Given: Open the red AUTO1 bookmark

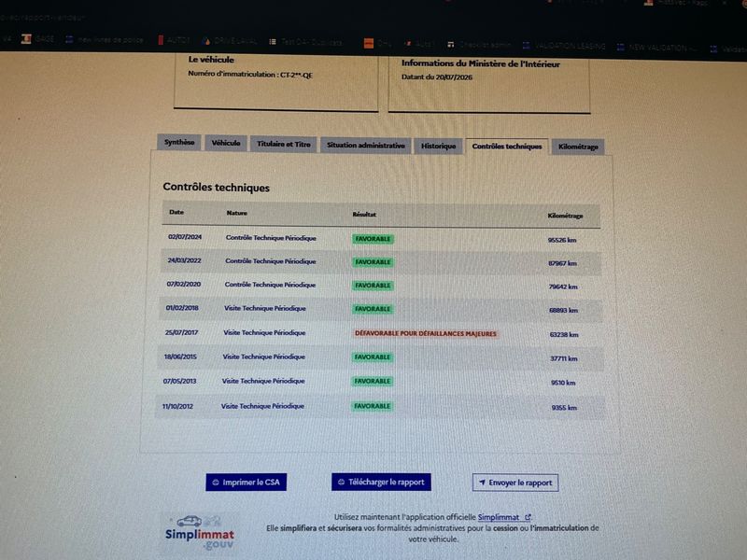Looking at the screenshot, I should pos(174,40).
